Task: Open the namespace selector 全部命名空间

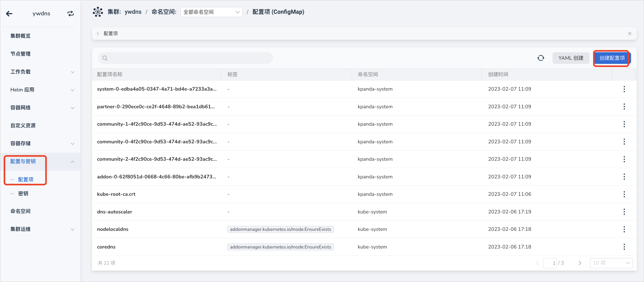Action: tap(211, 12)
